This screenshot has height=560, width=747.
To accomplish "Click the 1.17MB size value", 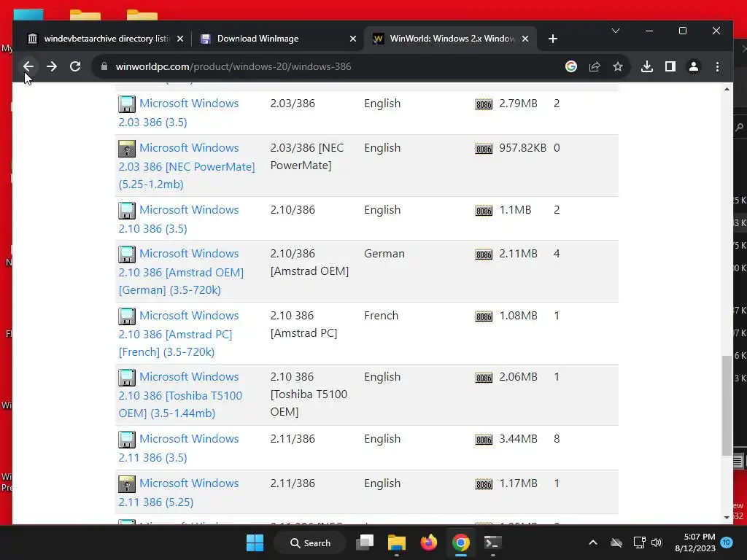I will point(519,483).
